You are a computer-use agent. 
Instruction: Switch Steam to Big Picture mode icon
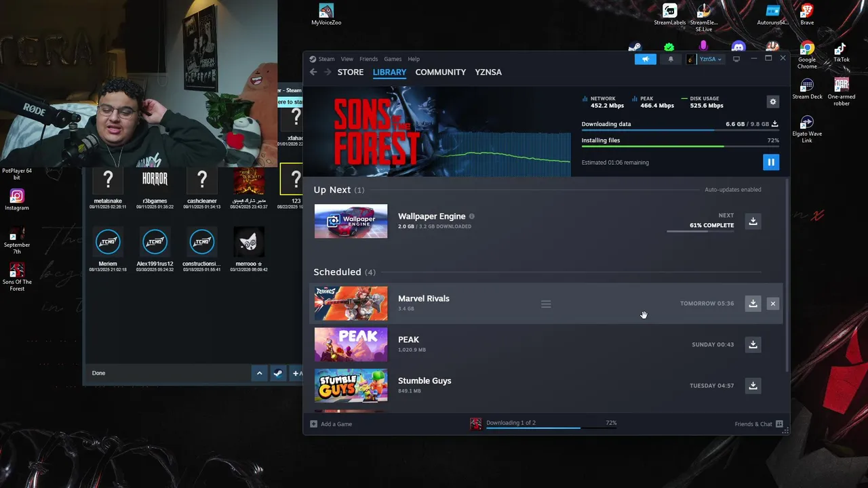point(736,59)
